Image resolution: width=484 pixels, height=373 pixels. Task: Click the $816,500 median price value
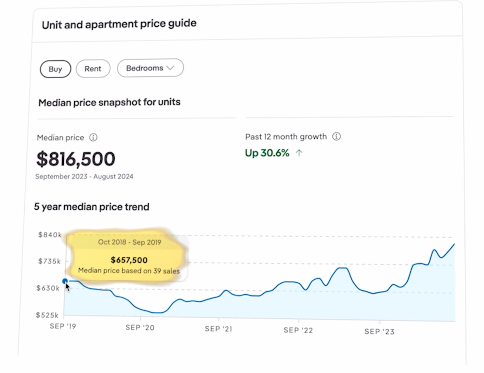[76, 159]
